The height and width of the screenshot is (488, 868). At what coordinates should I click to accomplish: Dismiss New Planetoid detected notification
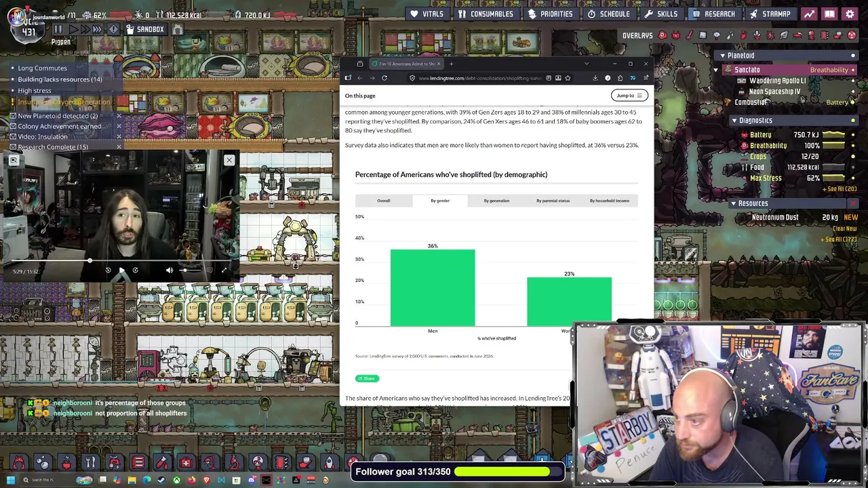[x=119, y=116]
